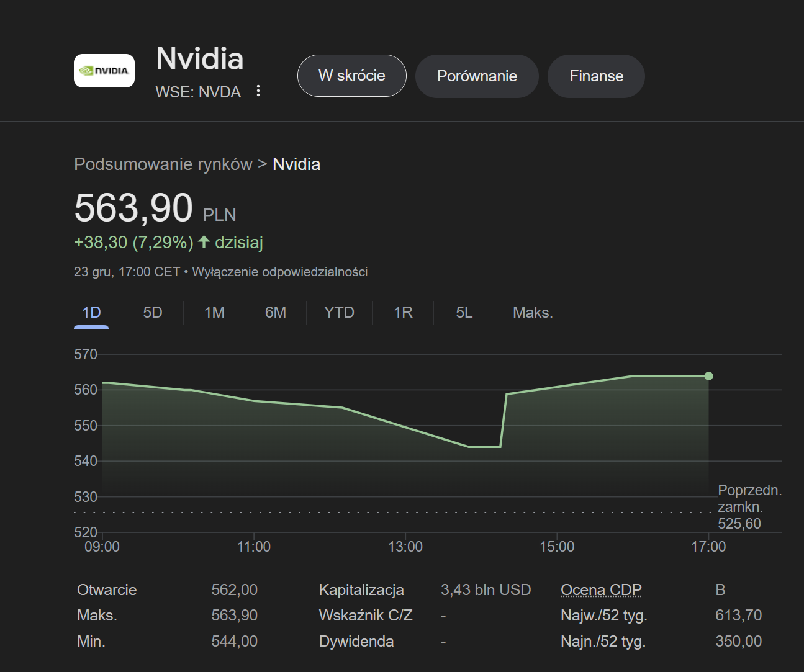Select the 1D chart range

tap(91, 313)
